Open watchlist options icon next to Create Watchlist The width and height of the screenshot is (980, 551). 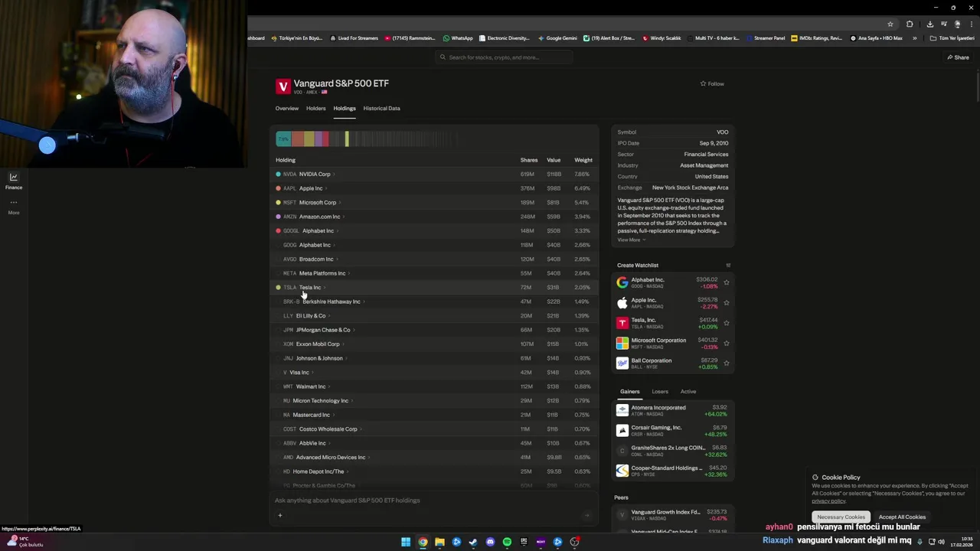click(728, 266)
